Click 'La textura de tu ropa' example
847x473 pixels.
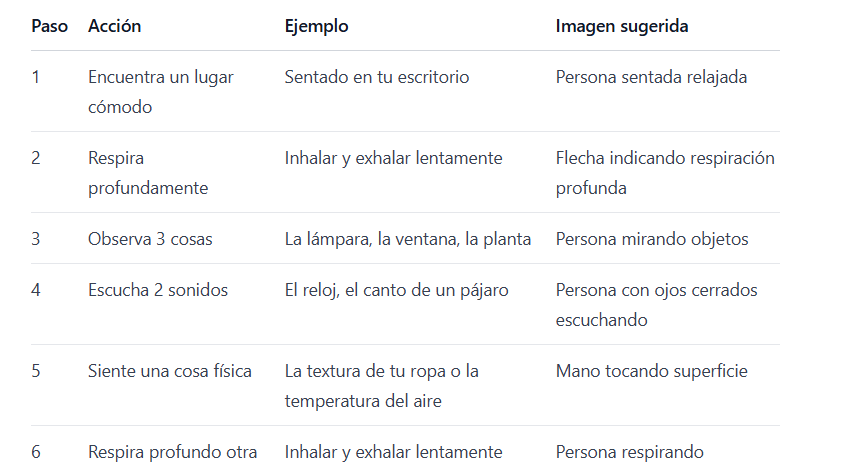pos(381,386)
